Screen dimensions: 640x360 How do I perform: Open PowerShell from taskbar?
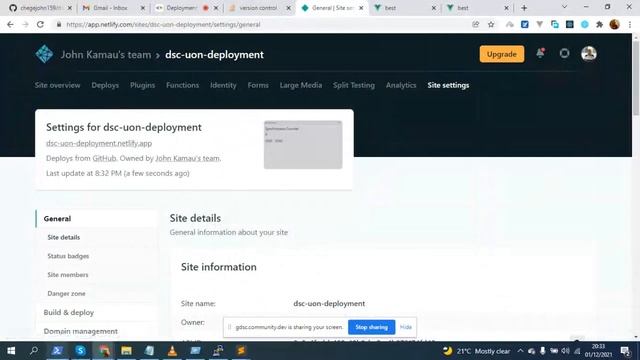coord(57,351)
